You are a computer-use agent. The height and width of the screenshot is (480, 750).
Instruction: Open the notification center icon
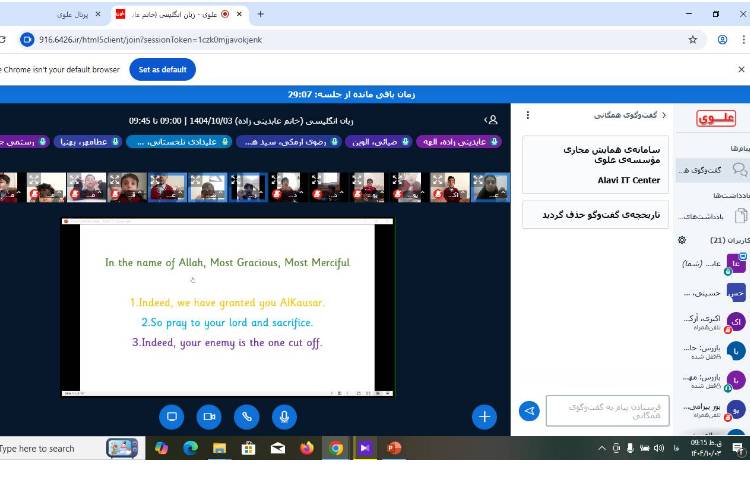738,448
